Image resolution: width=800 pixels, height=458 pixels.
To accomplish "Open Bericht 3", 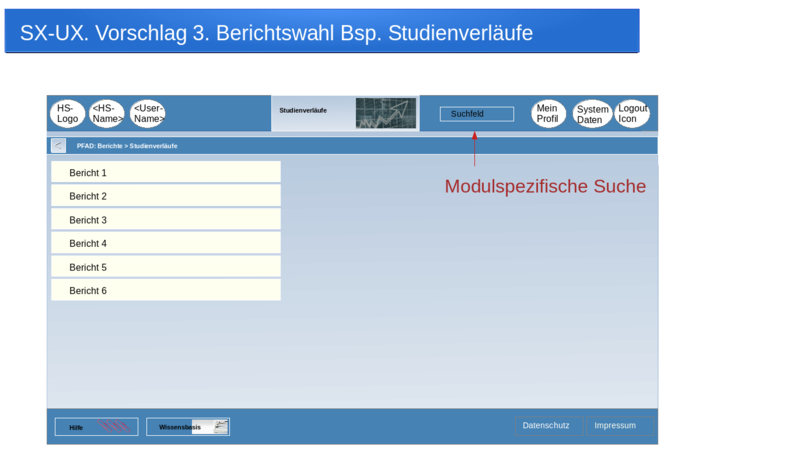I will 166,220.
